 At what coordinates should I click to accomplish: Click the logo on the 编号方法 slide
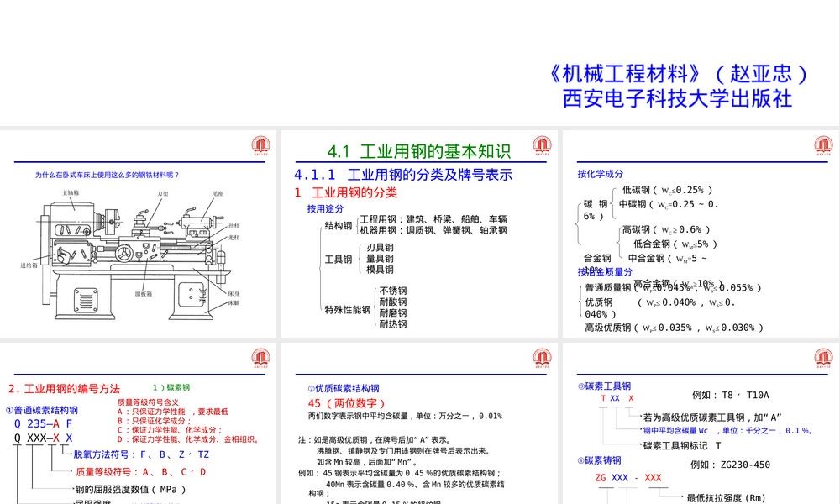coord(261,359)
